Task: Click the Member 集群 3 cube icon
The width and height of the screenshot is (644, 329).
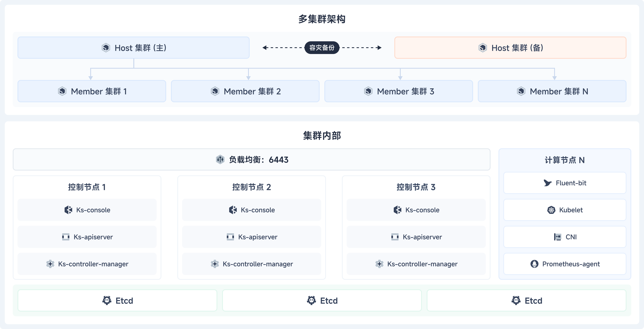Action: (368, 91)
